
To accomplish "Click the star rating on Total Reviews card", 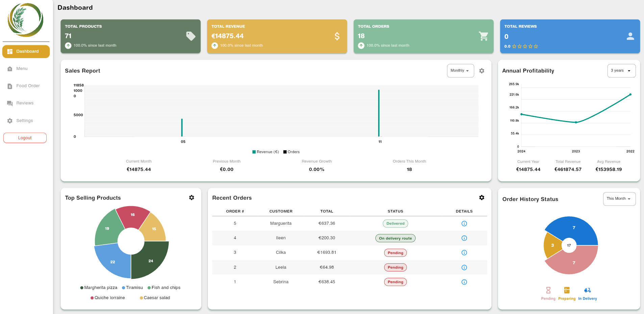I will click(525, 46).
